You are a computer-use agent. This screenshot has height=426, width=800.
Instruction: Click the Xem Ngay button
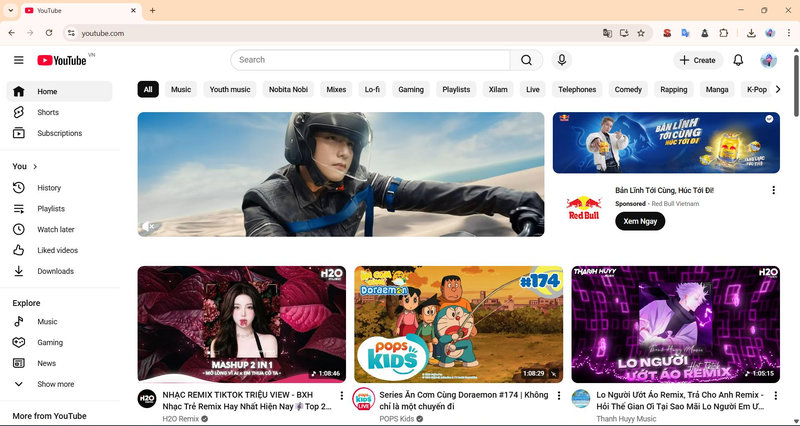click(x=640, y=221)
